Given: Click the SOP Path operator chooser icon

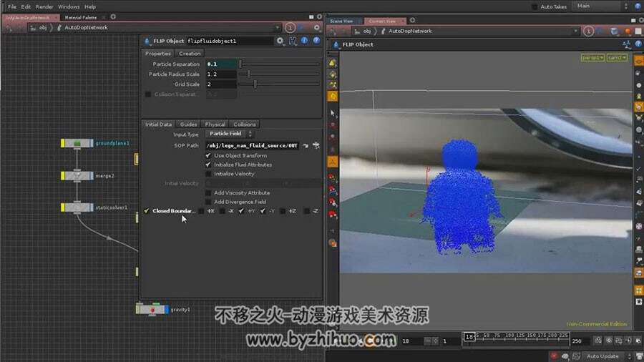Looking at the screenshot, I should click(316, 145).
